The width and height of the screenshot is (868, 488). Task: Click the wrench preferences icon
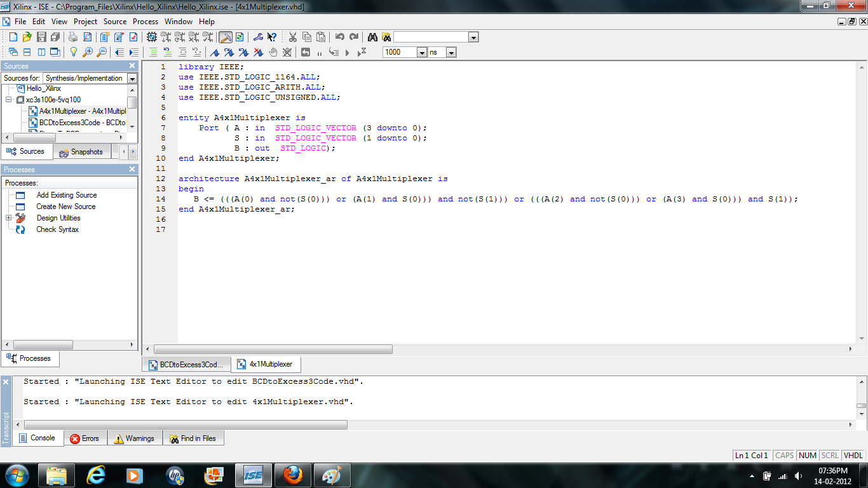[x=258, y=37]
